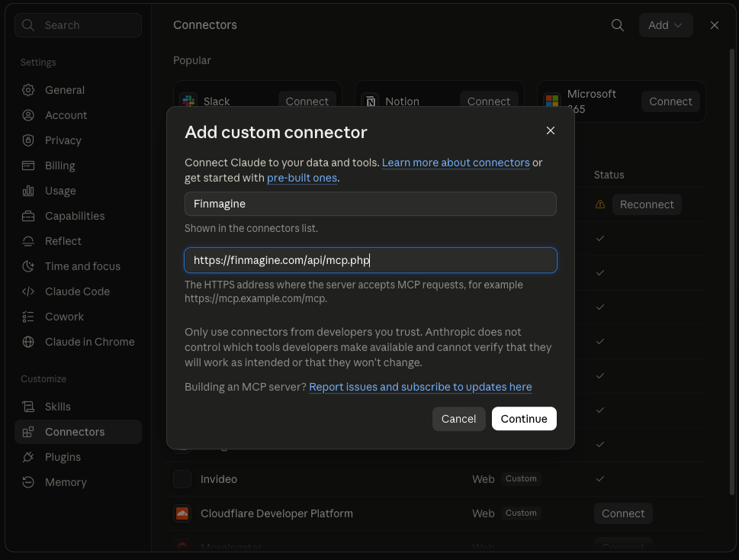Follow the pre-built ones link
Viewport: 739px width, 560px height.
pyautogui.click(x=302, y=178)
